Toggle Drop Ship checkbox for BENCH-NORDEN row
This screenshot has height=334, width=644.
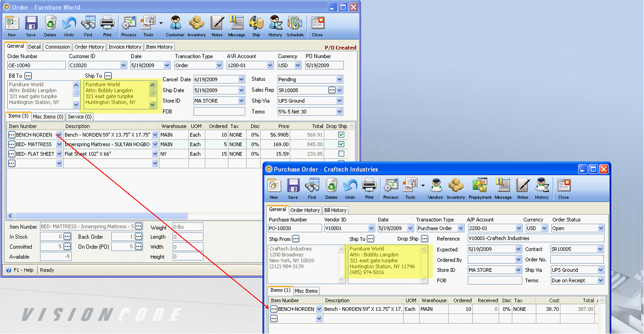click(x=341, y=135)
